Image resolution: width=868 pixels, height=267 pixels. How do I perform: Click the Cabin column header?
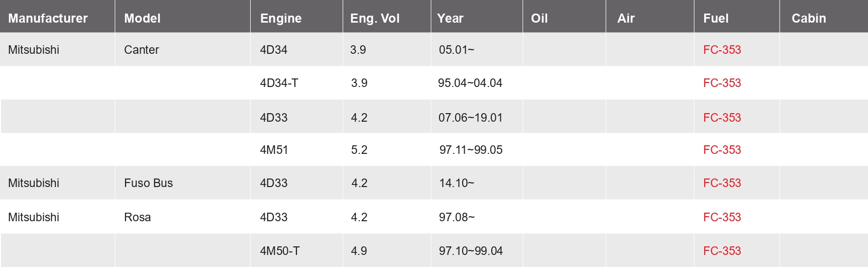click(809, 19)
